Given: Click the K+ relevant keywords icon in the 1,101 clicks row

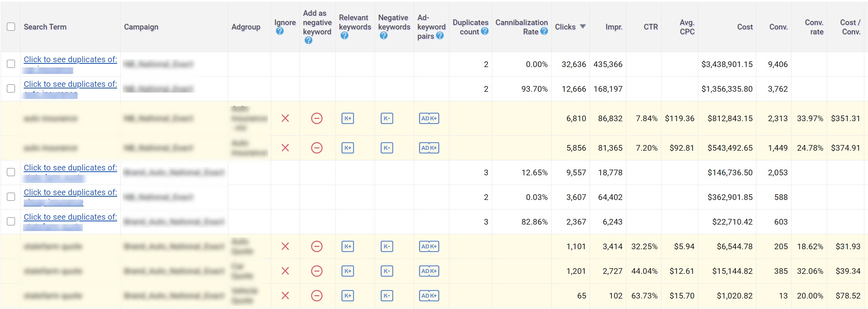Looking at the screenshot, I should [348, 246].
